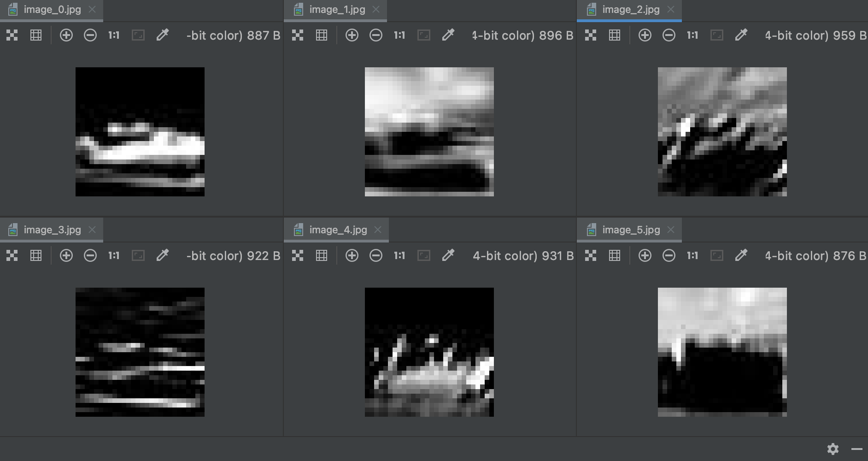Image resolution: width=868 pixels, height=461 pixels.
Task: Pick color with eyedropper in image_2.jpg pane
Action: pos(741,35)
